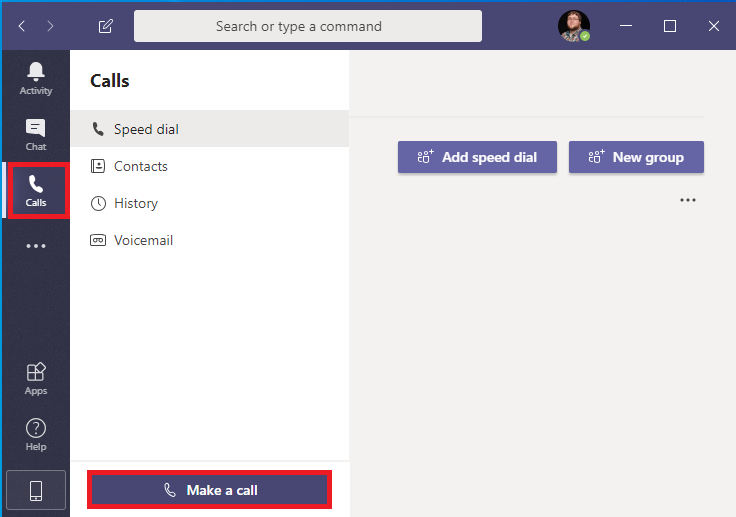Click the New group button
This screenshot has width=736, height=517.
click(636, 157)
